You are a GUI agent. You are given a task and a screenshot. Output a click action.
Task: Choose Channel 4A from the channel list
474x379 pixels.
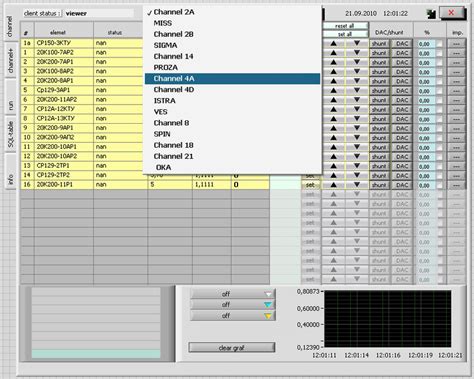click(232, 79)
